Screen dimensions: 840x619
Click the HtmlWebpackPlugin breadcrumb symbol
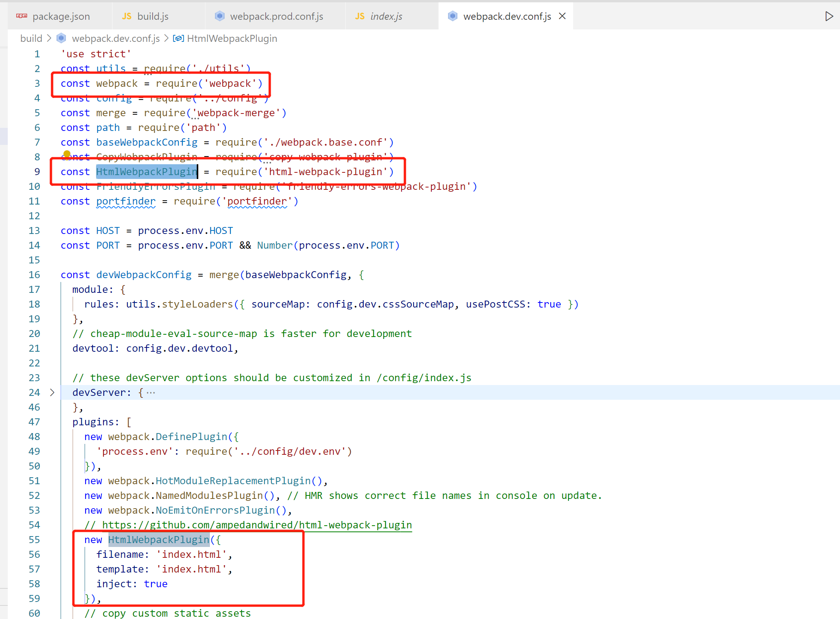(232, 38)
